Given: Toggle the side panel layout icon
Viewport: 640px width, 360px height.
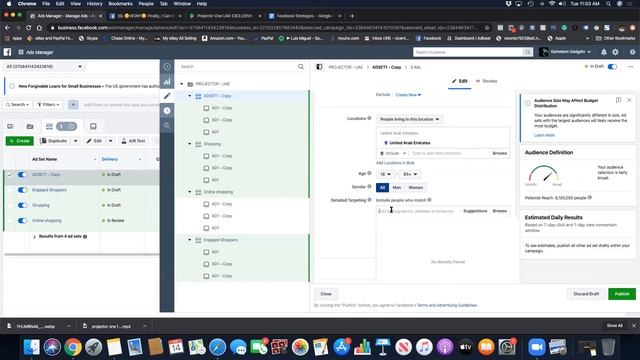Looking at the screenshot, I should coord(319,67).
